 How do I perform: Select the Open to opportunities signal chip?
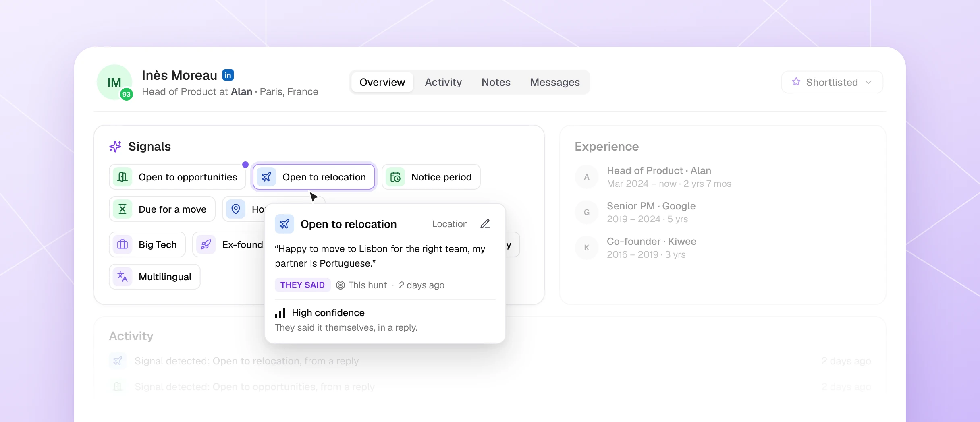point(177,177)
